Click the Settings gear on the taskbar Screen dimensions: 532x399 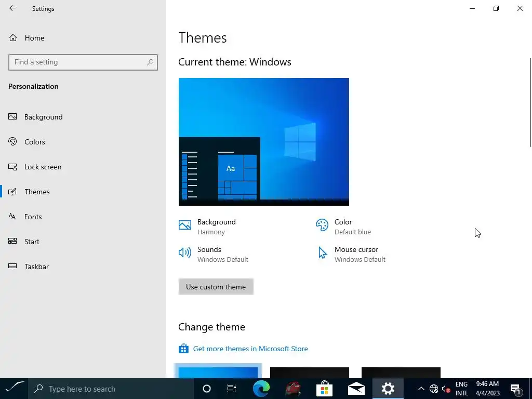pyautogui.click(x=388, y=389)
